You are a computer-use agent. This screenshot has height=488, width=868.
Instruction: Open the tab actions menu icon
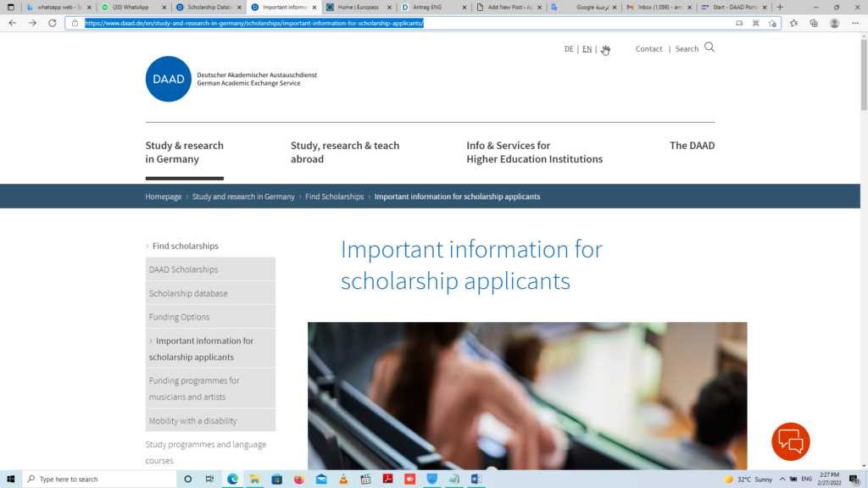tap(10, 7)
